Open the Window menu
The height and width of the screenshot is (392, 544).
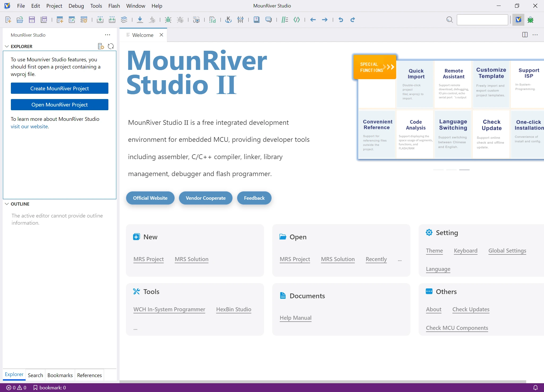tap(136, 6)
